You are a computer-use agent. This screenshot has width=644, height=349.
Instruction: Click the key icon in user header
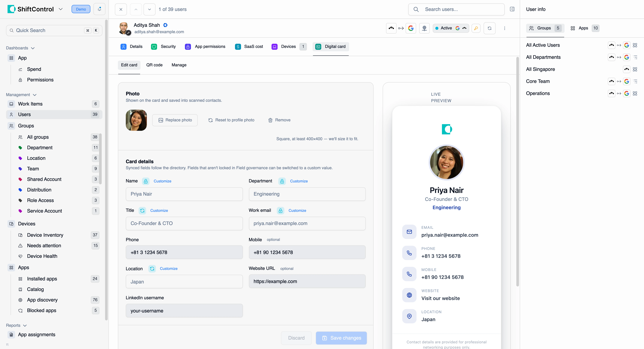click(476, 28)
